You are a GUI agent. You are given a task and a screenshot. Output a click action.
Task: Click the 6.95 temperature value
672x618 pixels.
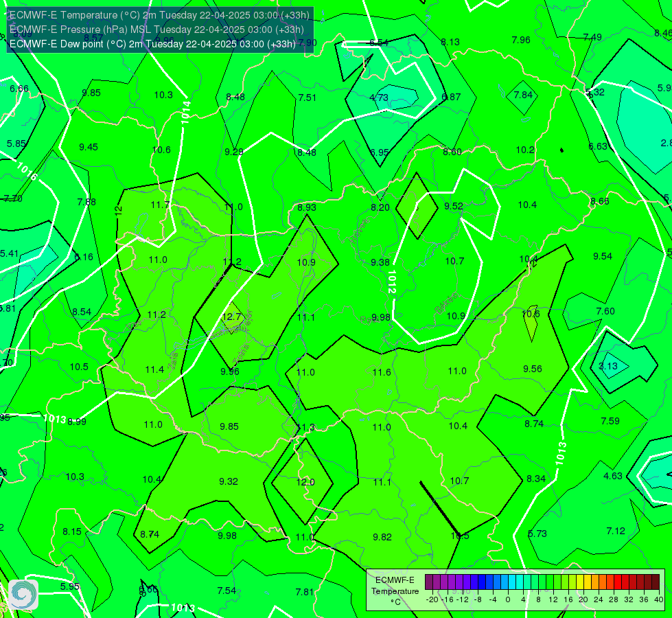pos(380,152)
